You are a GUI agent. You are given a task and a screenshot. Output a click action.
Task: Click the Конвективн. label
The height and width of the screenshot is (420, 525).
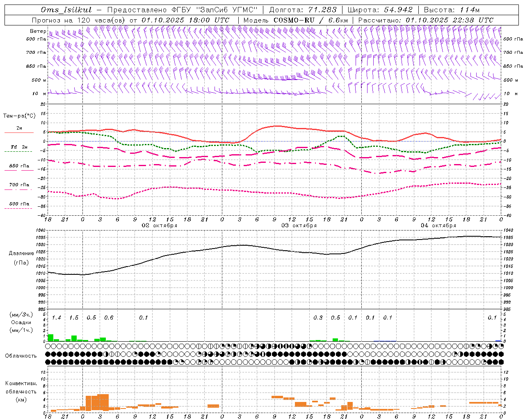click(x=21, y=383)
